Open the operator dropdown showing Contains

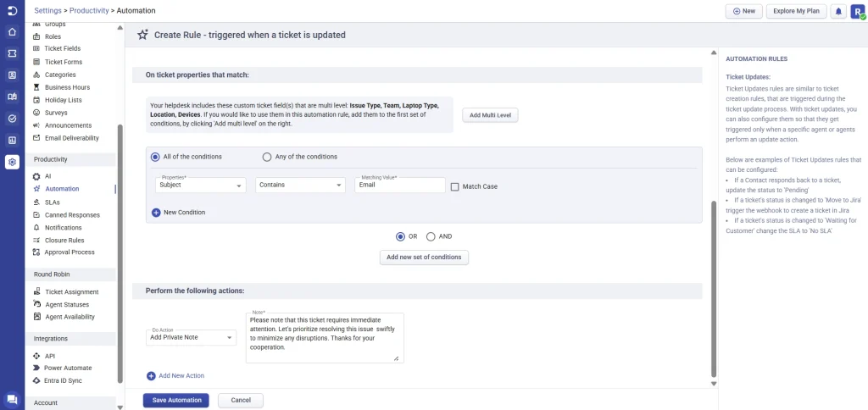pyautogui.click(x=300, y=185)
